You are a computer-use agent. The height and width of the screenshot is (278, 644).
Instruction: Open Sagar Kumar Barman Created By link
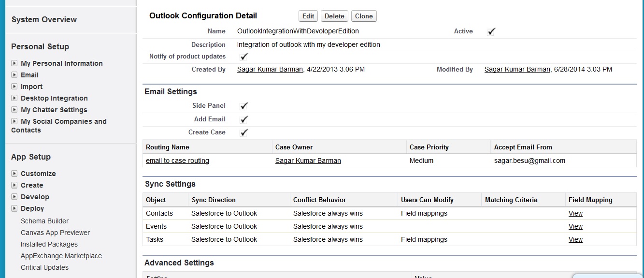(x=270, y=69)
